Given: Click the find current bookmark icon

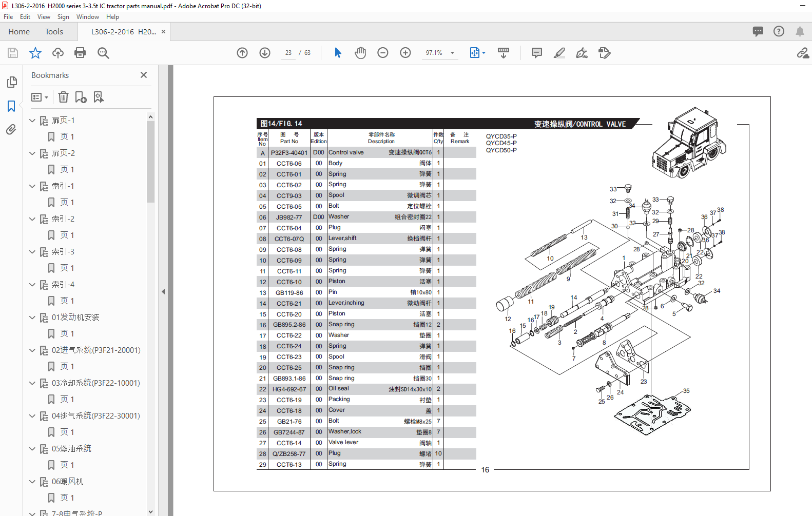Looking at the screenshot, I should 99,97.
